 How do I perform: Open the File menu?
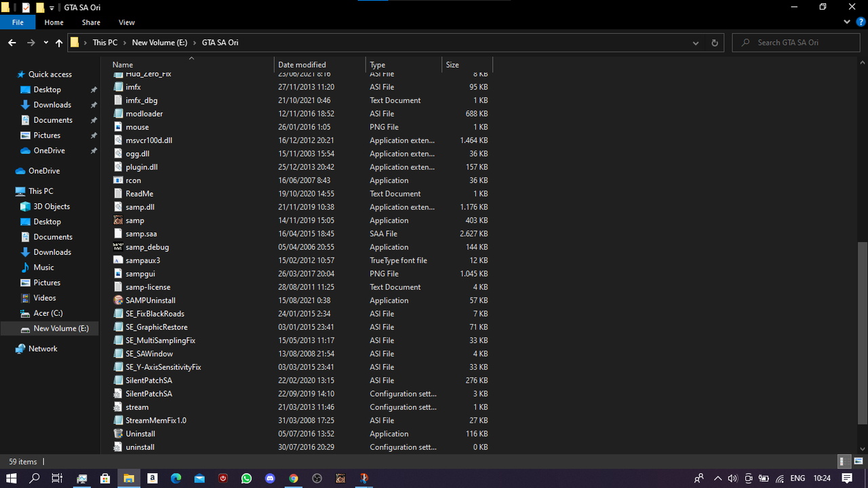coord(18,22)
